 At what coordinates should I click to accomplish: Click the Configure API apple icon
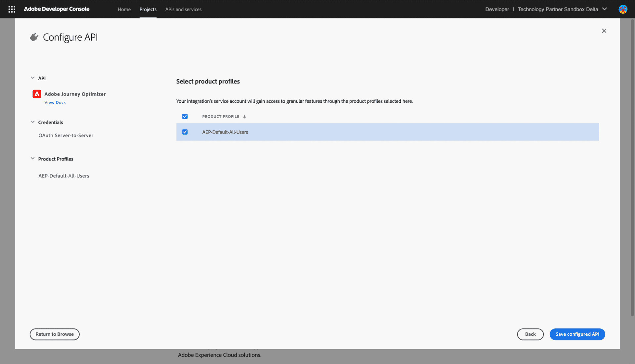click(34, 37)
